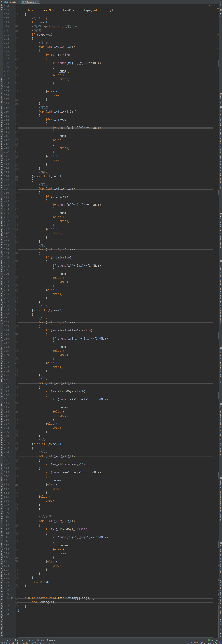Fold the loop block at line 230
Viewport: 222px width, 644px height.
tap(17, 192)
